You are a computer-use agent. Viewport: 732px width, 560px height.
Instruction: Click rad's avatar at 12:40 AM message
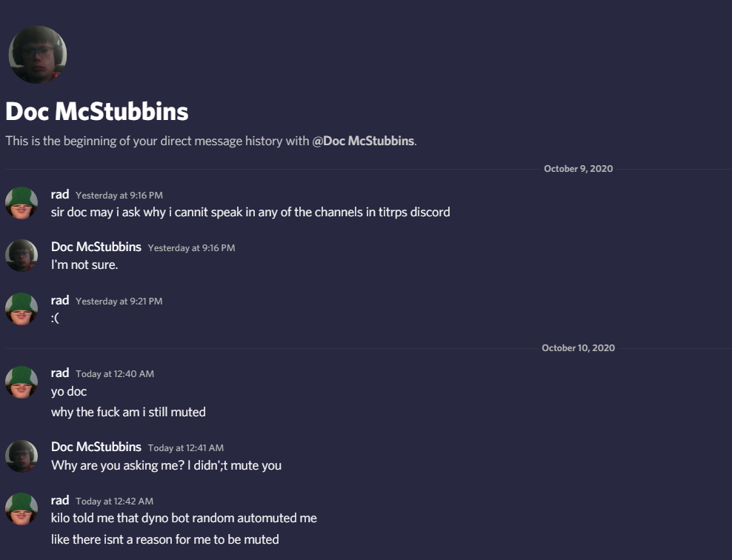pyautogui.click(x=21, y=382)
